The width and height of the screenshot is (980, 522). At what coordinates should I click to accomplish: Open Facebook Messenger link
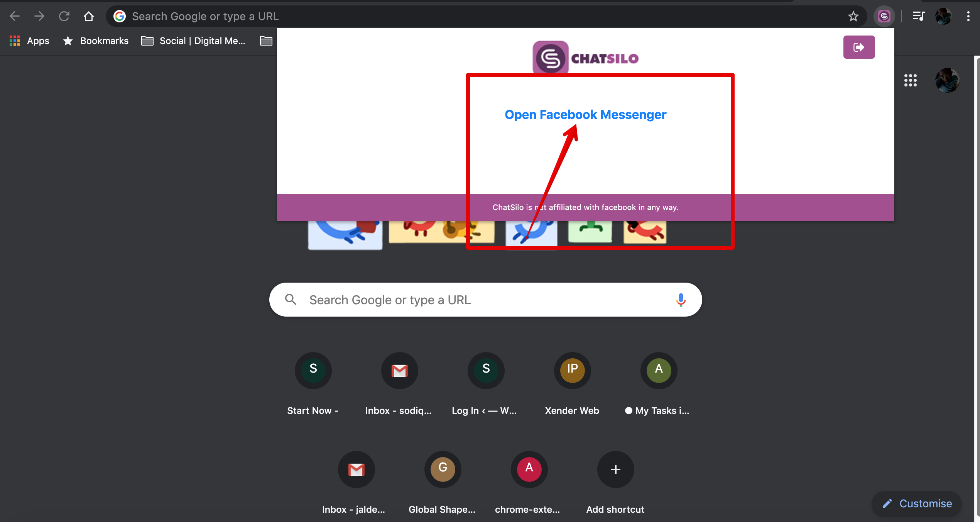tap(585, 115)
